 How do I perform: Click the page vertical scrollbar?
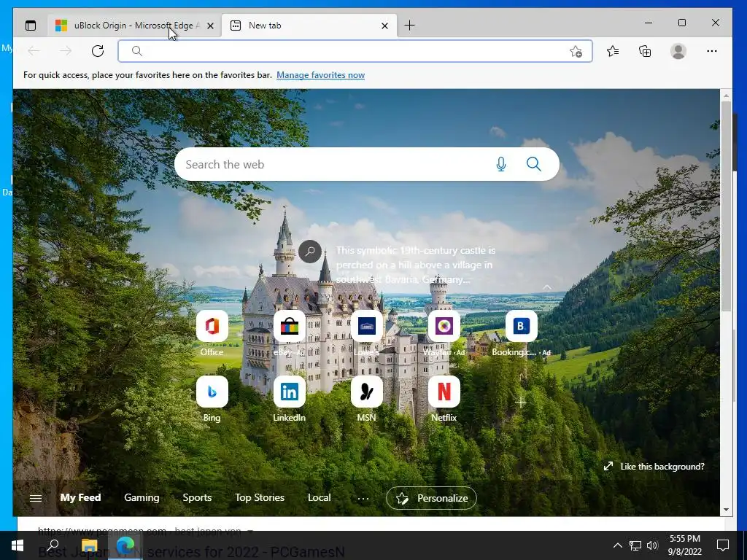coord(726,206)
